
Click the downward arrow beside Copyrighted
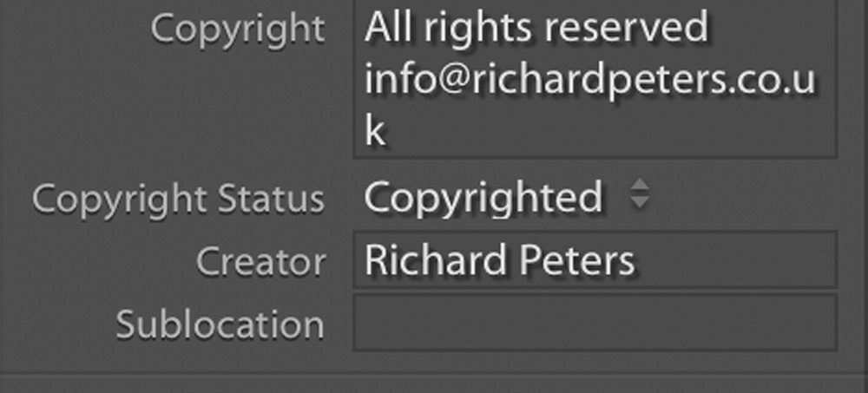640,202
